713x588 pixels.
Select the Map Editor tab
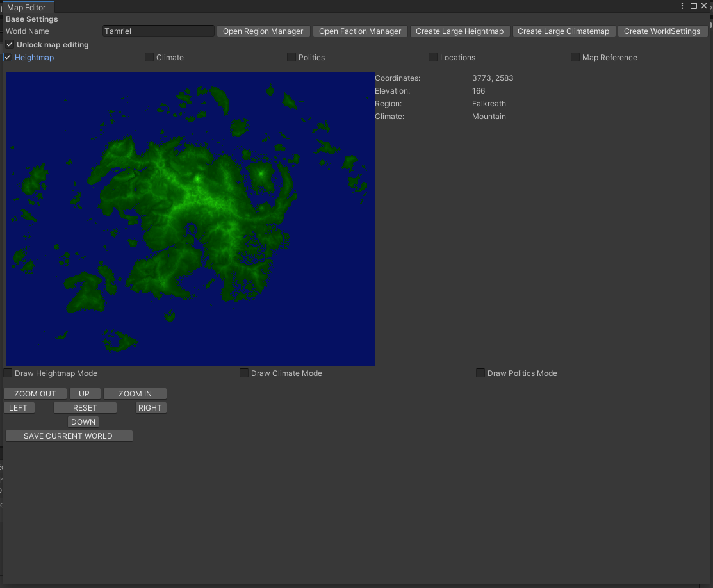pos(27,7)
